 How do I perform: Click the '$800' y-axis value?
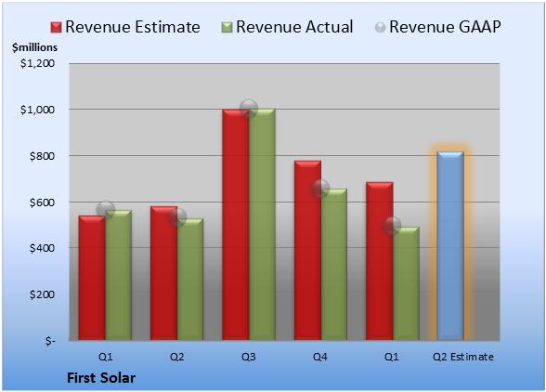(x=42, y=156)
